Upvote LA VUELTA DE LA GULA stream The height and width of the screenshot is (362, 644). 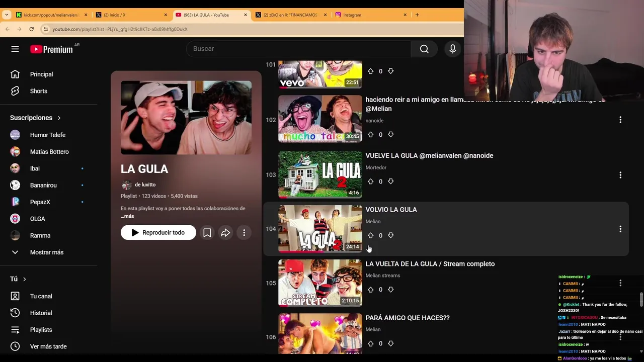coord(371,290)
